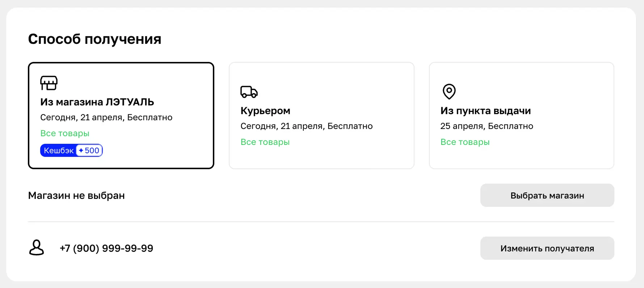
Task: Click Все товары under pickup point
Action: click(x=465, y=142)
